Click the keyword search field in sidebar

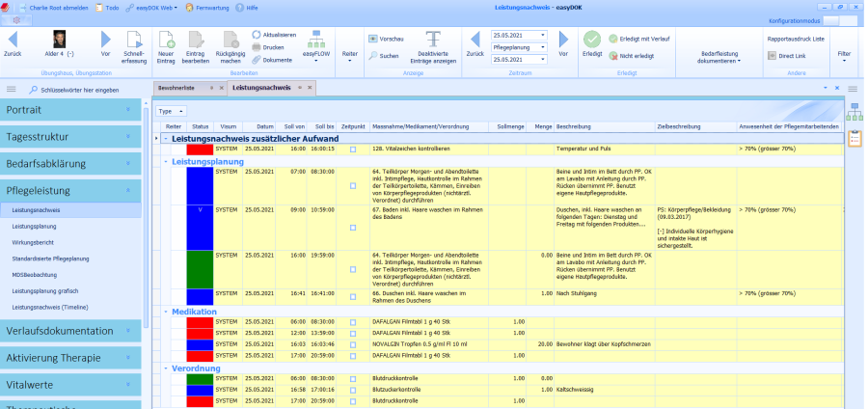click(x=79, y=89)
